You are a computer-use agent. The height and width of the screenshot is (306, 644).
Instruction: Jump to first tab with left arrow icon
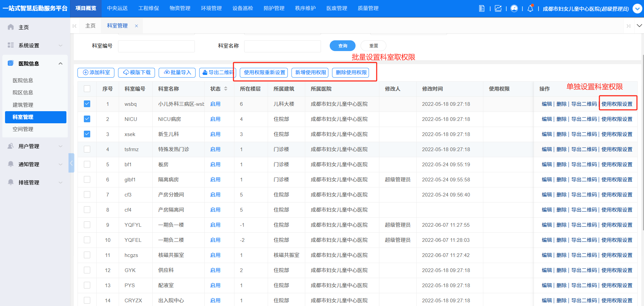74,26
